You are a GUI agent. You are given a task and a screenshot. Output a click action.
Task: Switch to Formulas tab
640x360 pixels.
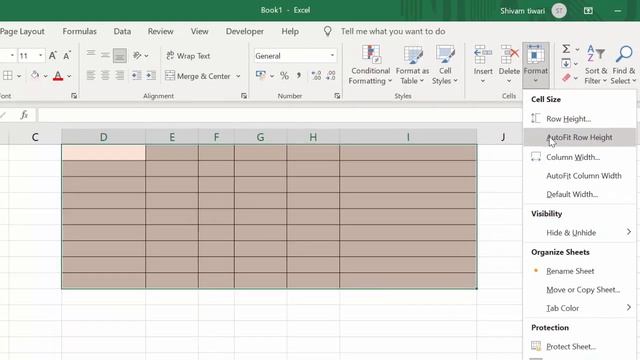click(x=80, y=31)
